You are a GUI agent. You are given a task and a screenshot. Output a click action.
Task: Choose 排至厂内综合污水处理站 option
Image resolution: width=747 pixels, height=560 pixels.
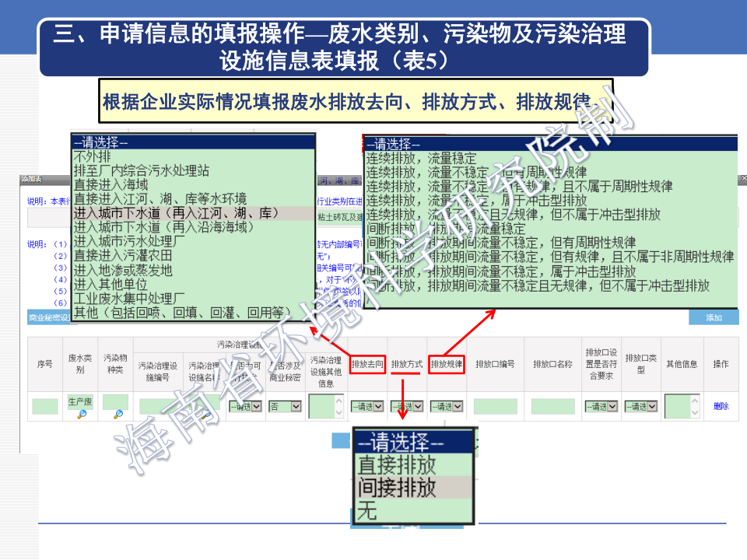194,170
